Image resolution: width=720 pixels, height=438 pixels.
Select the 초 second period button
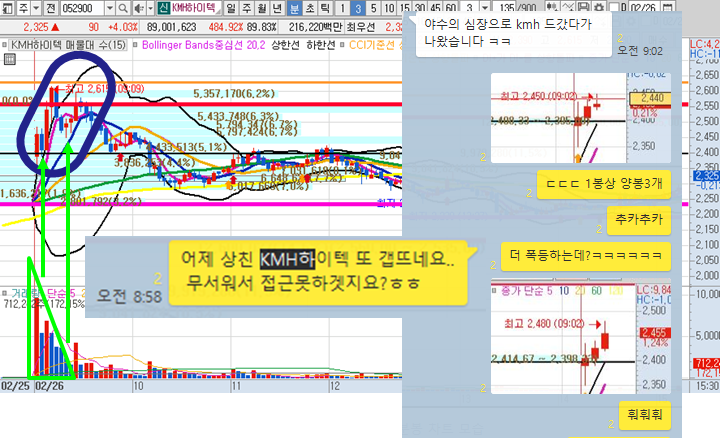310,8
